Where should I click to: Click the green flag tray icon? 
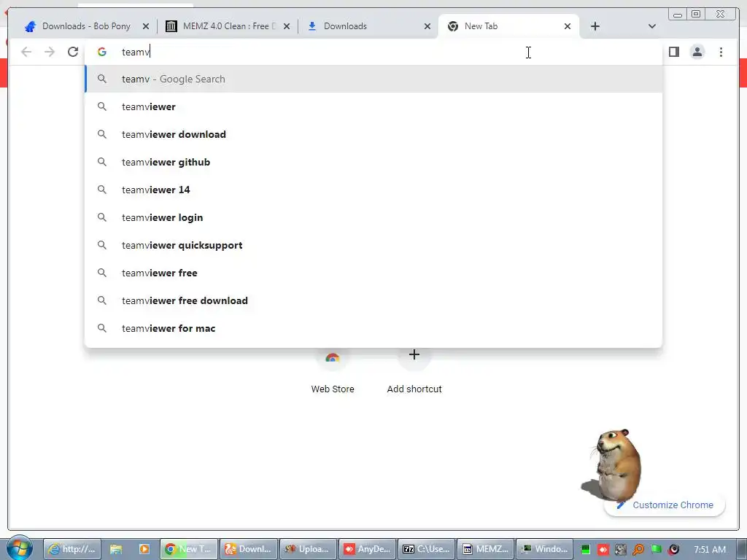[656, 550]
